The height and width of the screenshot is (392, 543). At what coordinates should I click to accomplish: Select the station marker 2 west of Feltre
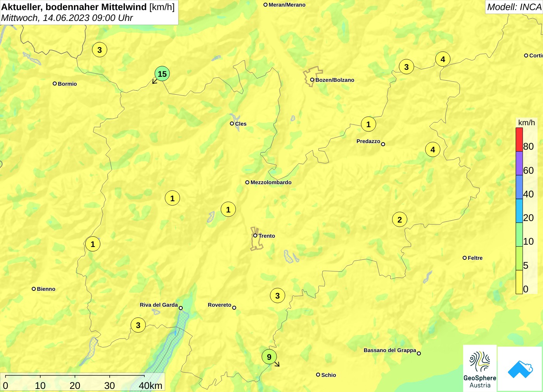[400, 219]
